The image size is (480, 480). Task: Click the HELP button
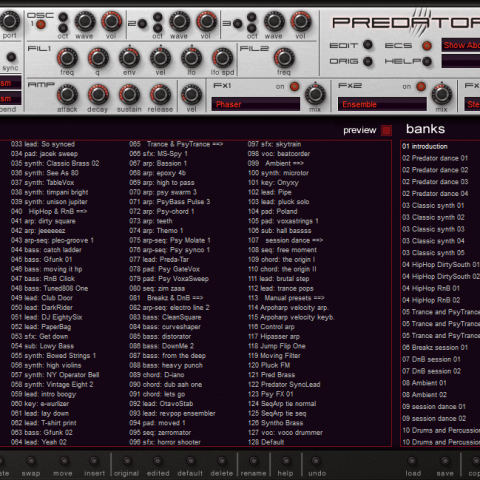tap(427, 61)
